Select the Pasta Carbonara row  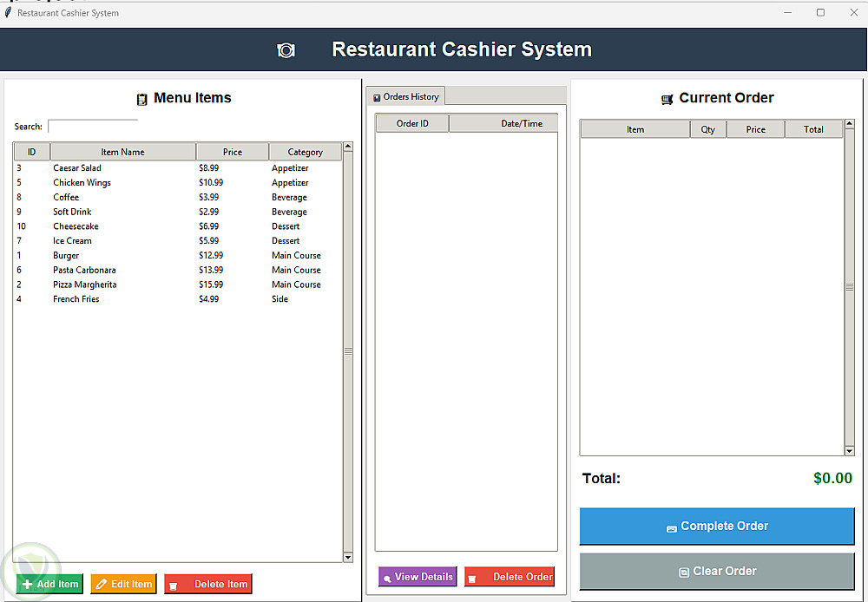point(178,270)
